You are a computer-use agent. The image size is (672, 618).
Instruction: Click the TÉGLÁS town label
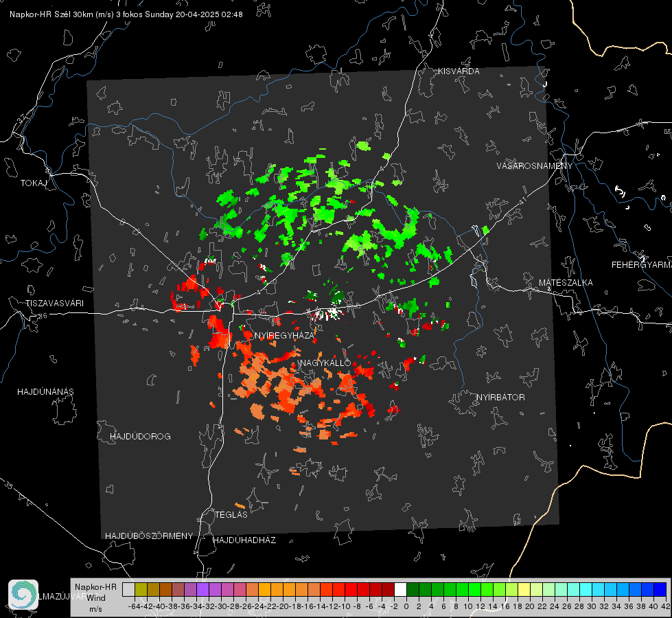pyautogui.click(x=231, y=515)
